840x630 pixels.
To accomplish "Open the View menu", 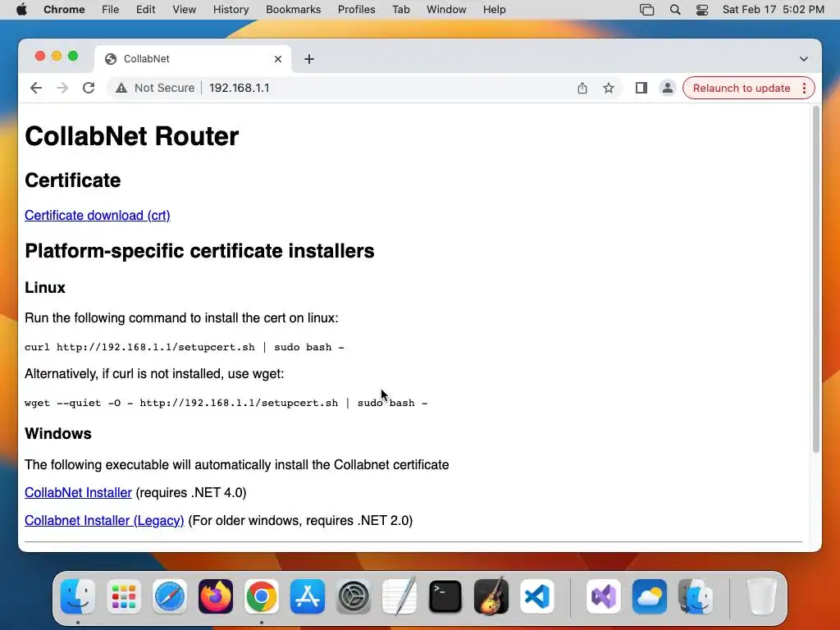I will (185, 10).
